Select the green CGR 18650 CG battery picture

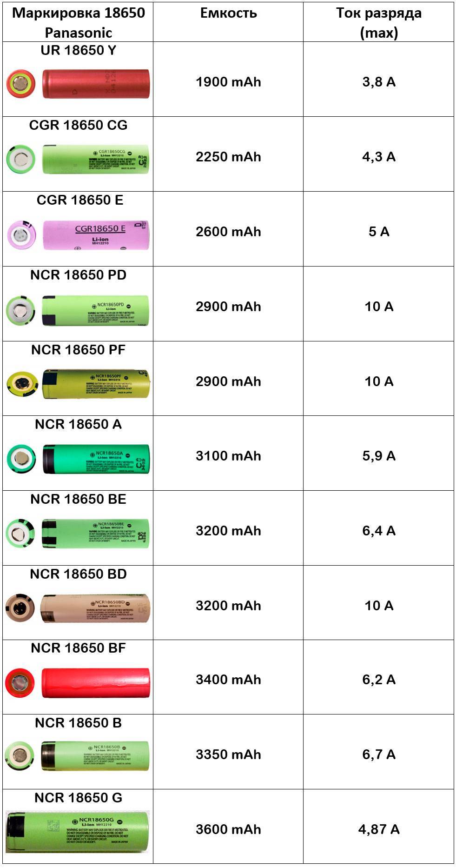click(x=96, y=160)
